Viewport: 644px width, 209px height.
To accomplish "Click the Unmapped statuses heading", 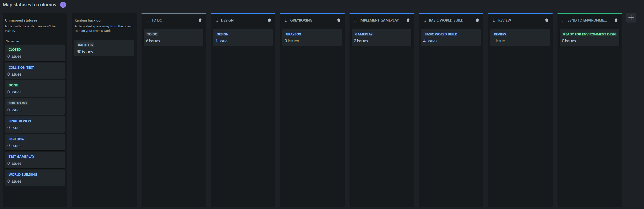I will coord(21,20).
